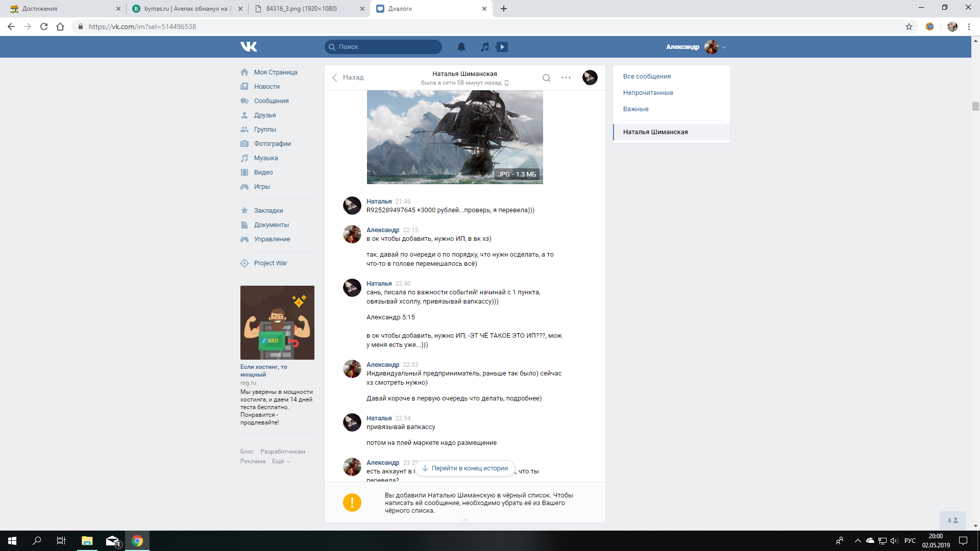Click the Назад back link
980x551 pixels.
click(x=348, y=78)
